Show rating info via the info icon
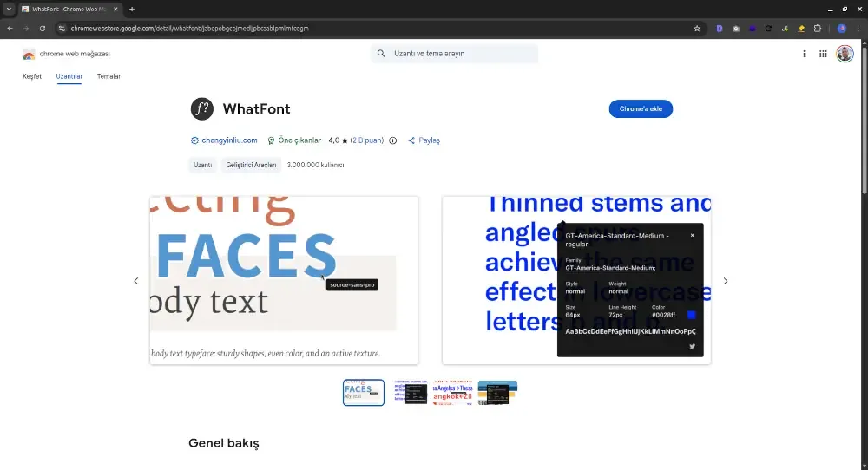 click(x=393, y=140)
